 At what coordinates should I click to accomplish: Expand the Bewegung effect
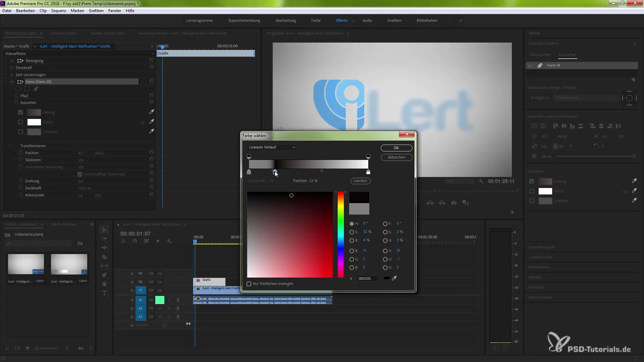(x=5, y=61)
